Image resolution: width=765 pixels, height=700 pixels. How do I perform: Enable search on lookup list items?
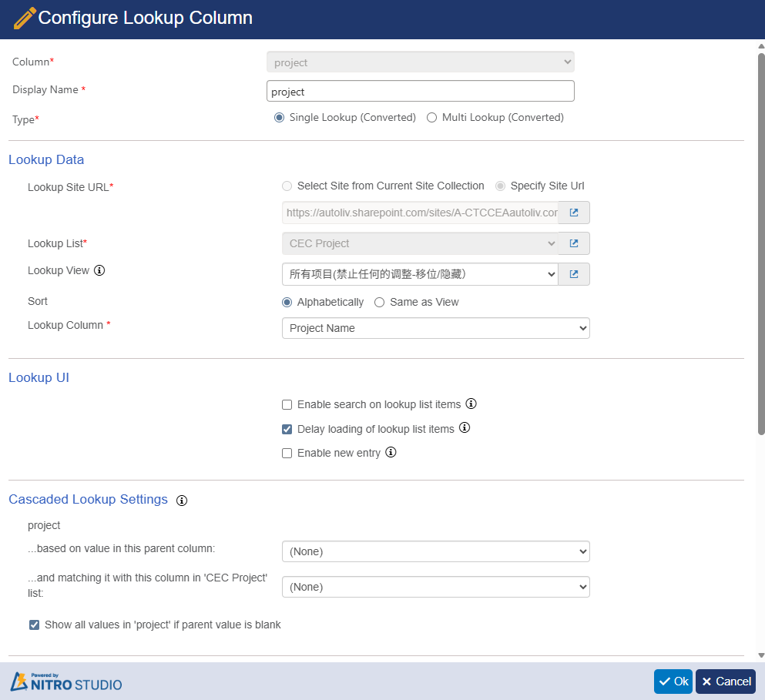pyautogui.click(x=287, y=404)
